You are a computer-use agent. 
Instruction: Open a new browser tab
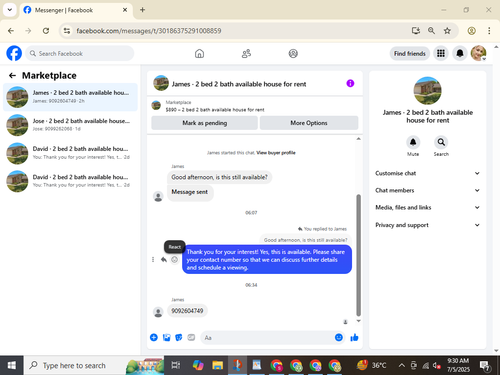[142, 10]
